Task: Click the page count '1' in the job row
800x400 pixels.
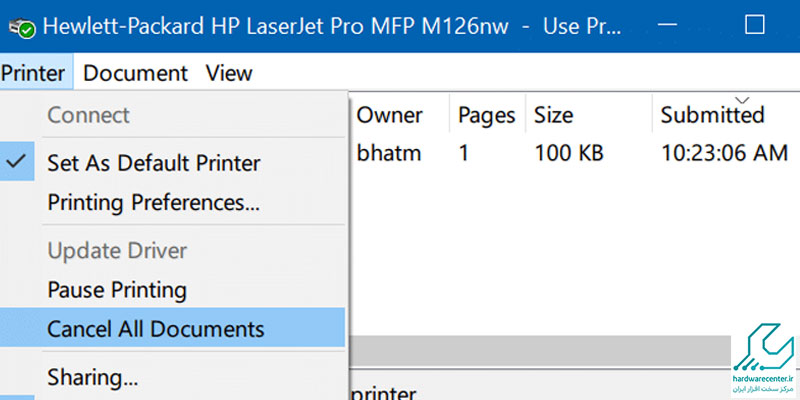Action: 463,153
